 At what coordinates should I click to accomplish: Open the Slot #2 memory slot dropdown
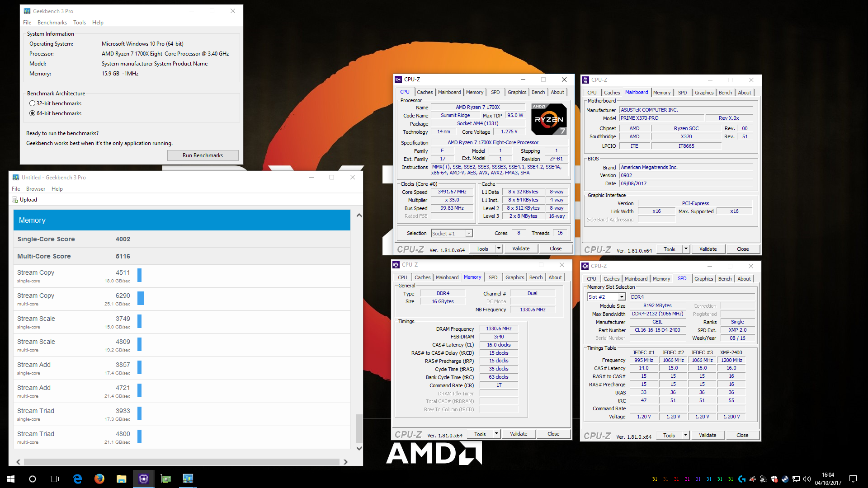622,297
